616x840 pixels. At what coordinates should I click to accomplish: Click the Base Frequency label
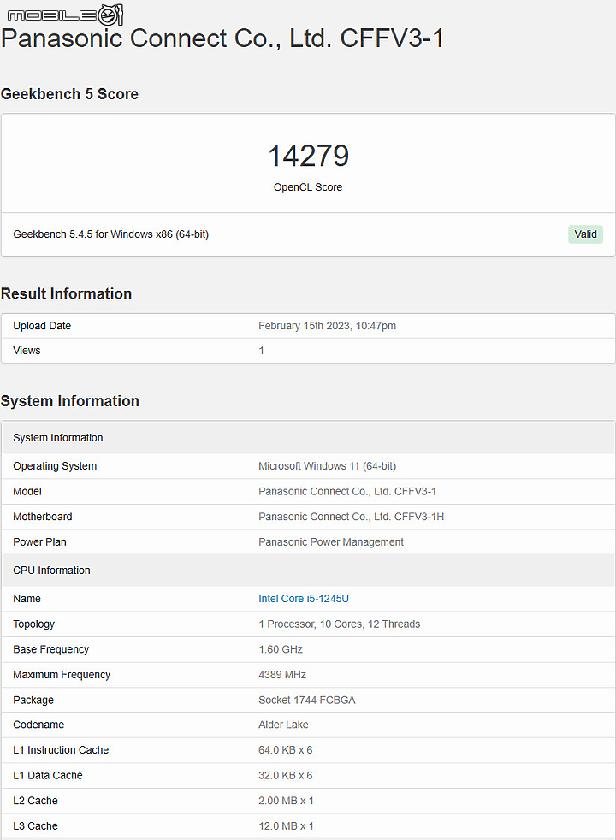pyautogui.click(x=50, y=649)
